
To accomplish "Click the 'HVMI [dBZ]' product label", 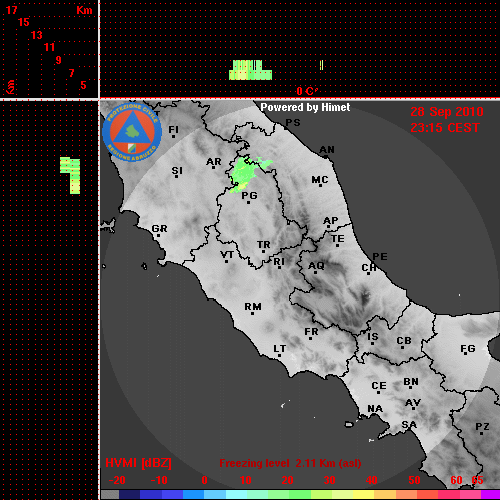I will [x=138, y=463].
